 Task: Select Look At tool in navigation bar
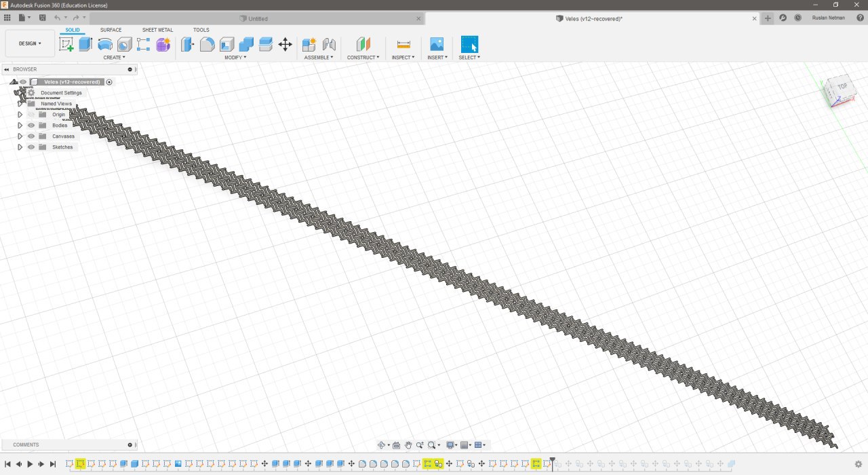point(397,445)
